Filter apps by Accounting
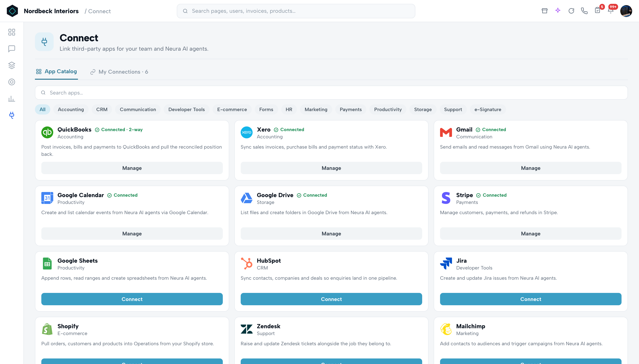Image resolution: width=639 pixels, height=364 pixels. [71, 109]
